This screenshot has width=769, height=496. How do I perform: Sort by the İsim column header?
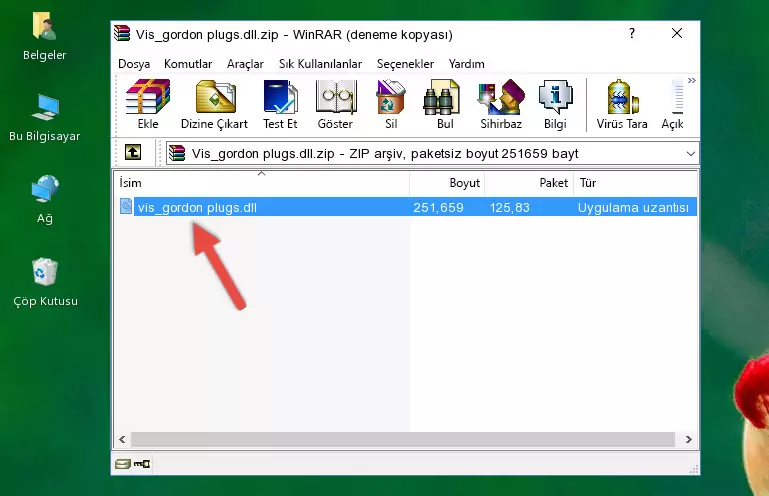262,183
